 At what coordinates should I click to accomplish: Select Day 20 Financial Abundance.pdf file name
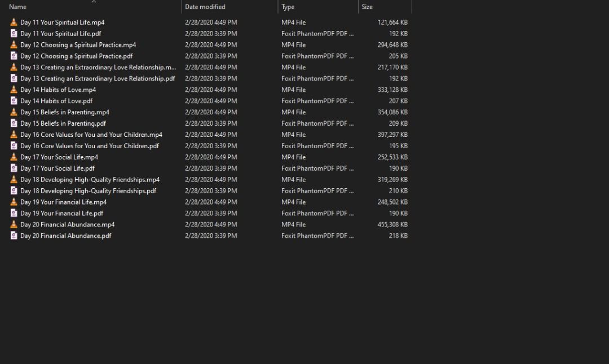(65, 236)
